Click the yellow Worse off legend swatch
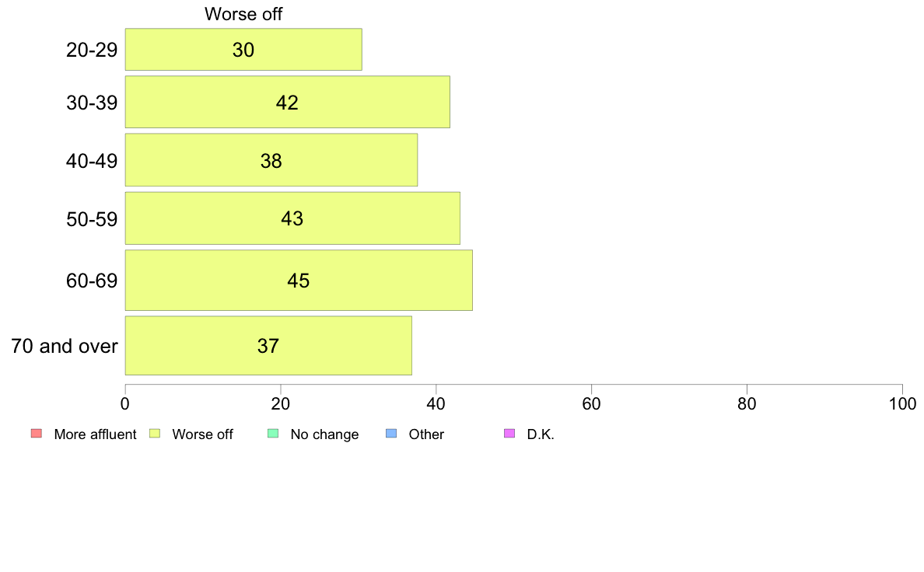Screen dimensions: 924x572 (x=155, y=434)
